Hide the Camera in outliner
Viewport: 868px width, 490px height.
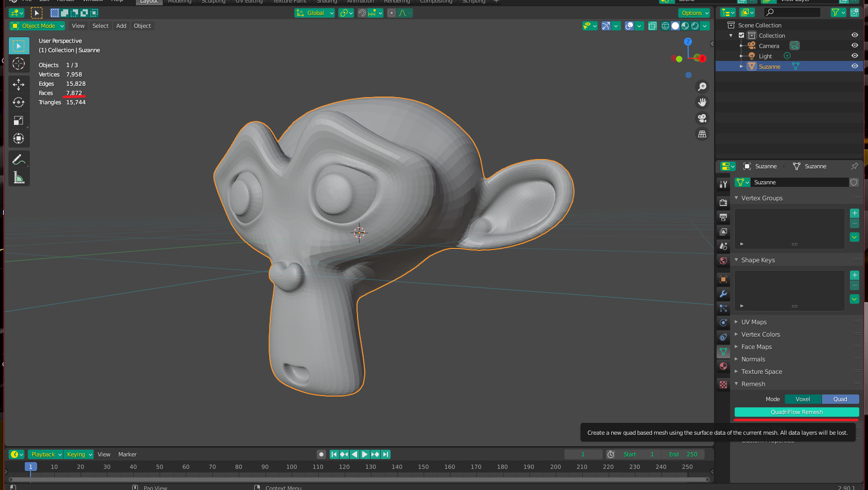[855, 45]
